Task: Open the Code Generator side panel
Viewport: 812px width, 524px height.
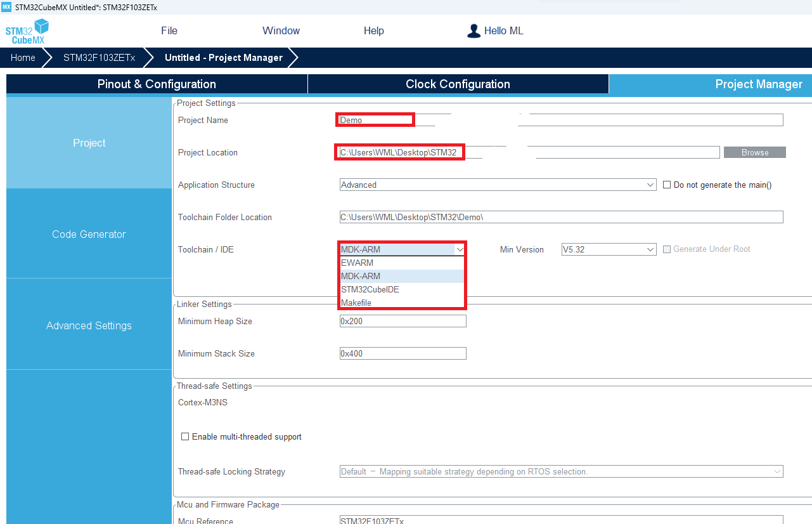Action: [x=89, y=234]
